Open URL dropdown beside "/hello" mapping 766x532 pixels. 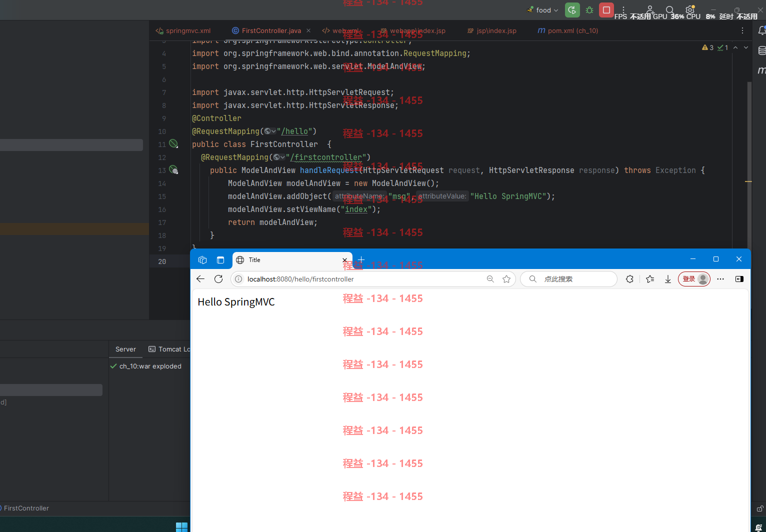(x=270, y=131)
